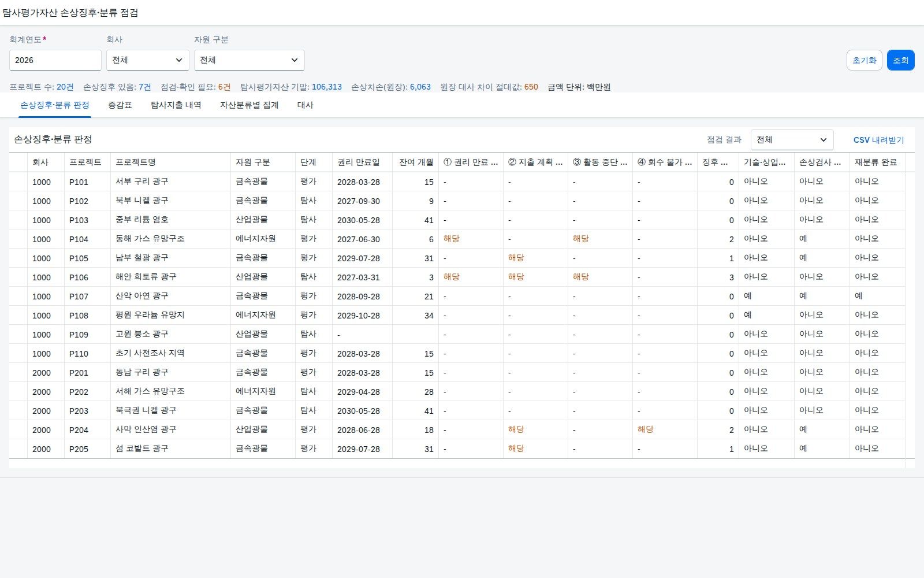Click summary 프로젝트 수: 20건

(x=42, y=87)
